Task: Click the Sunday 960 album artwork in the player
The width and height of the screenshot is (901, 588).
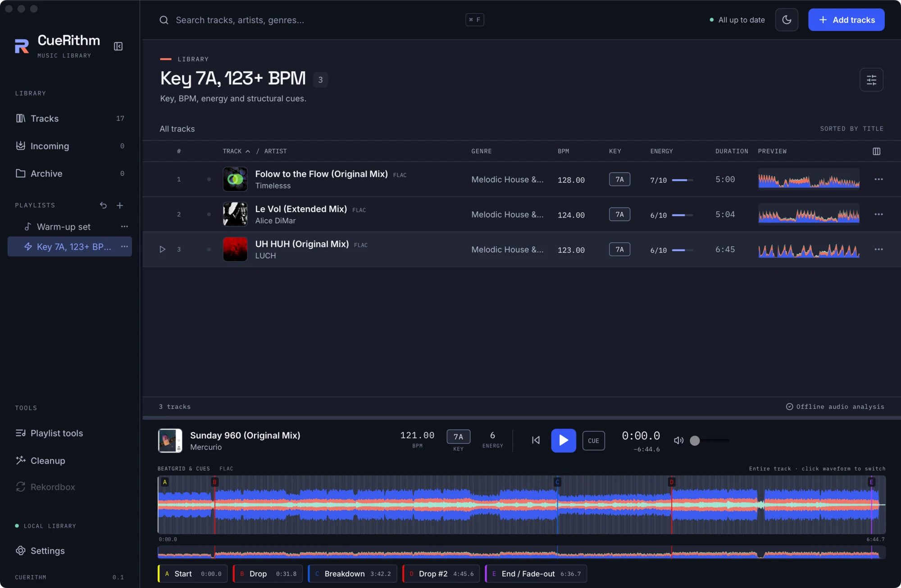Action: point(170,440)
